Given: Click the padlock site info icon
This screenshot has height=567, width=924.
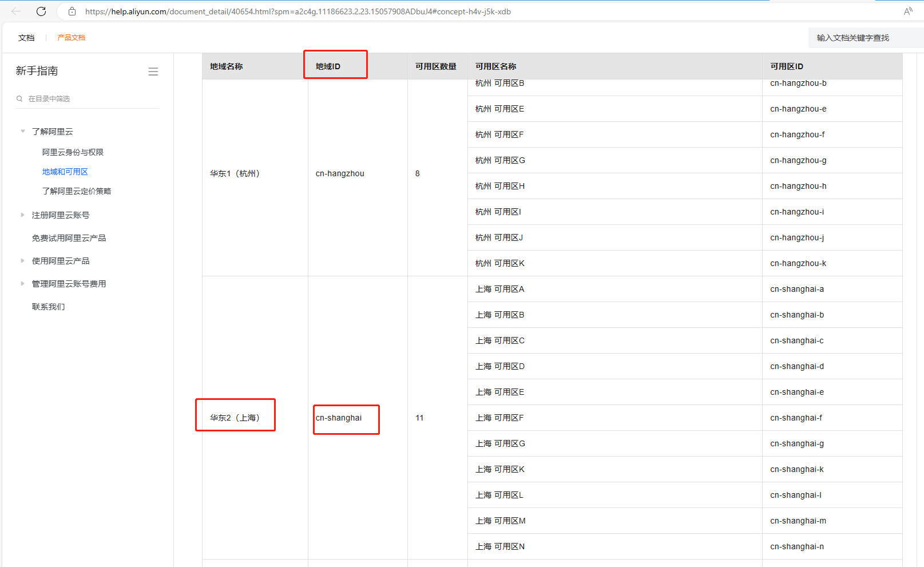Looking at the screenshot, I should 72,11.
